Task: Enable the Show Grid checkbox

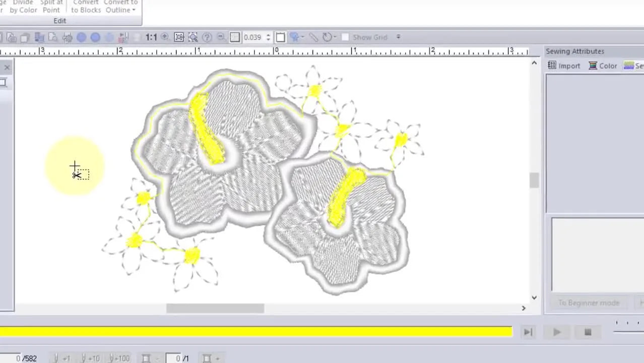Action: [x=346, y=37]
